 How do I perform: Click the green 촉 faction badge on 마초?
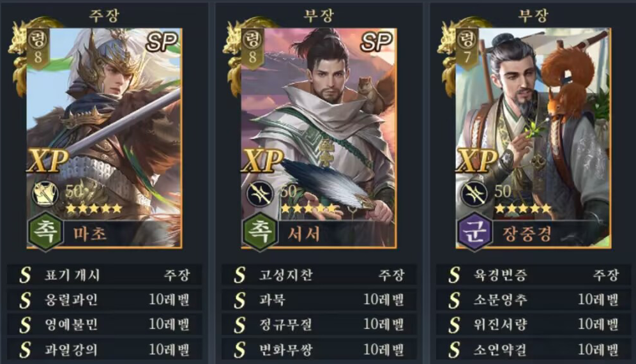coord(45,230)
